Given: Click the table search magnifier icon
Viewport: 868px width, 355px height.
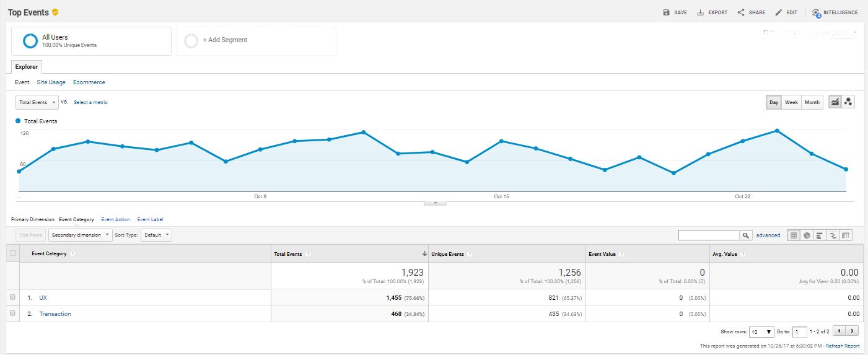Looking at the screenshot, I should click(x=747, y=235).
